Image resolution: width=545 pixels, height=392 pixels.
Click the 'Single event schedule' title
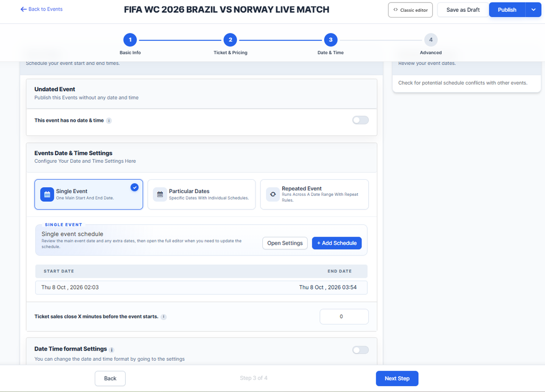[72, 234]
